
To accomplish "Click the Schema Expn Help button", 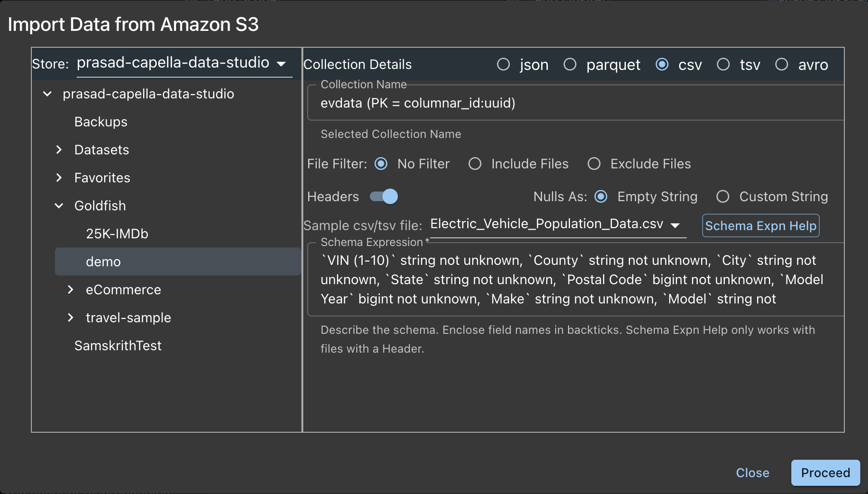I will [x=760, y=226].
